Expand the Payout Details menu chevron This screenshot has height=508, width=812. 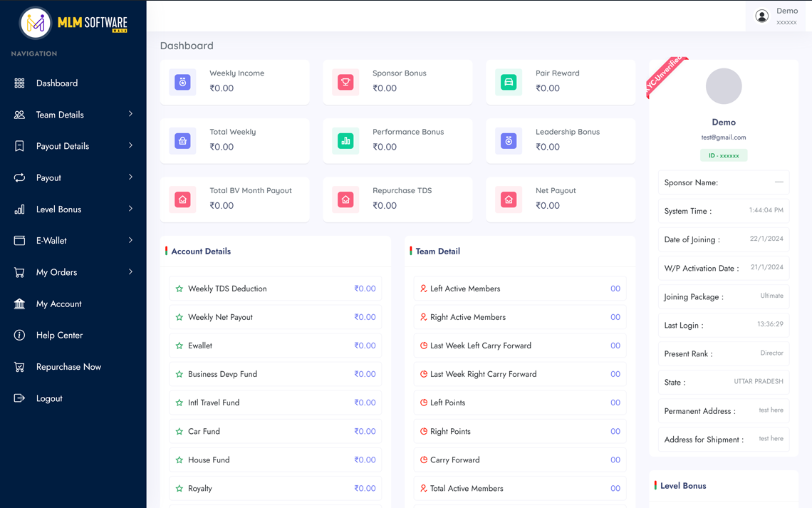pyautogui.click(x=130, y=146)
